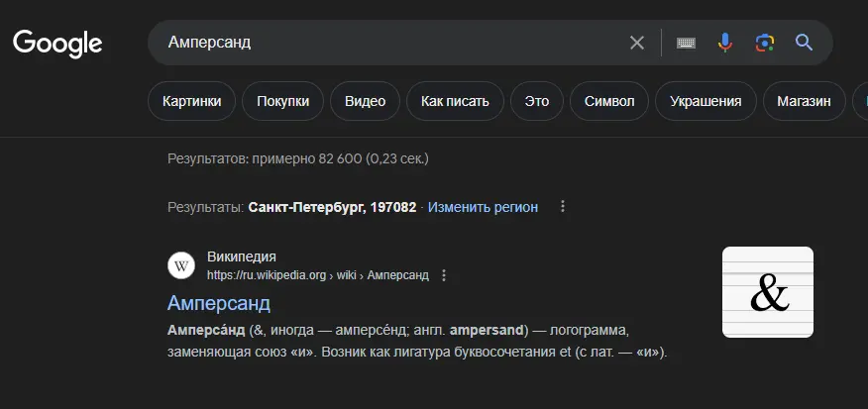
Task: Click the Wikipedia favicon icon
Action: tap(181, 266)
